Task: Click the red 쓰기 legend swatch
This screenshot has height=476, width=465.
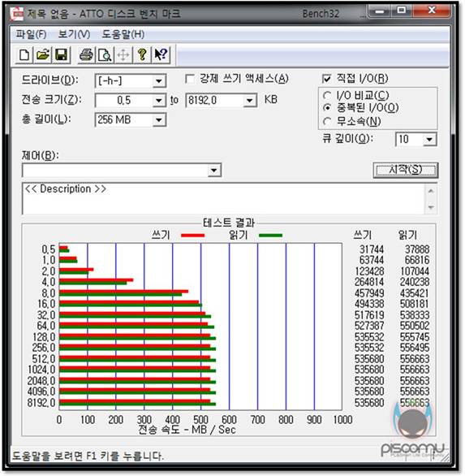Action: pyautogui.click(x=192, y=236)
